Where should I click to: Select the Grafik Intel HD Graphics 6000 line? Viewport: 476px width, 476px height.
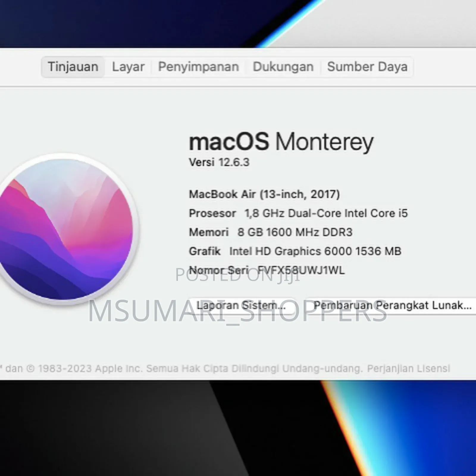pyautogui.click(x=295, y=251)
